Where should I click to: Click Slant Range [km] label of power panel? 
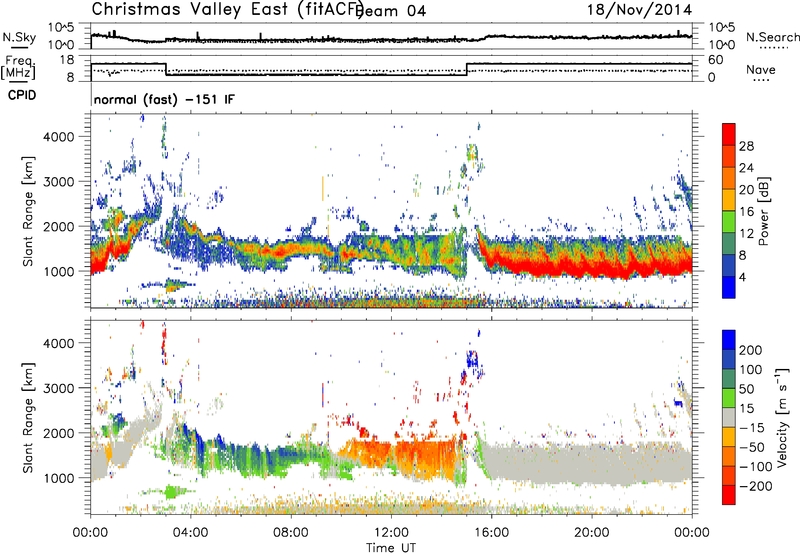(x=28, y=211)
